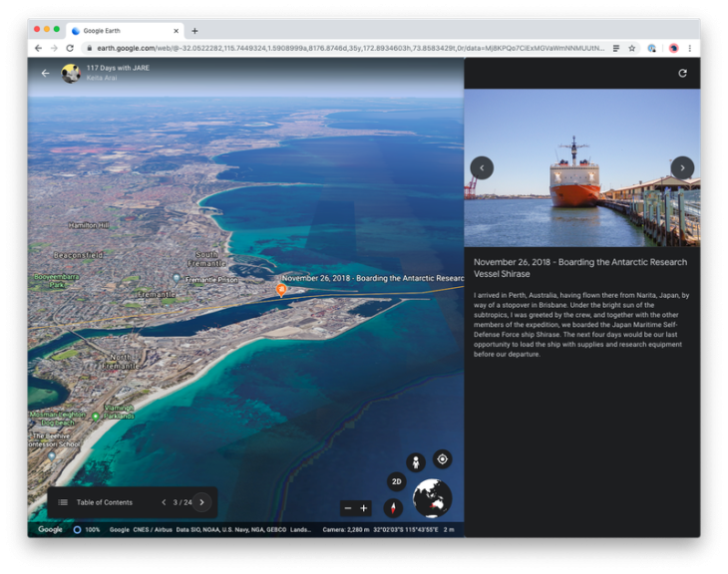The image size is (728, 574).
Task: Click the Vlamingh Parklands green pin
Action: [96, 417]
